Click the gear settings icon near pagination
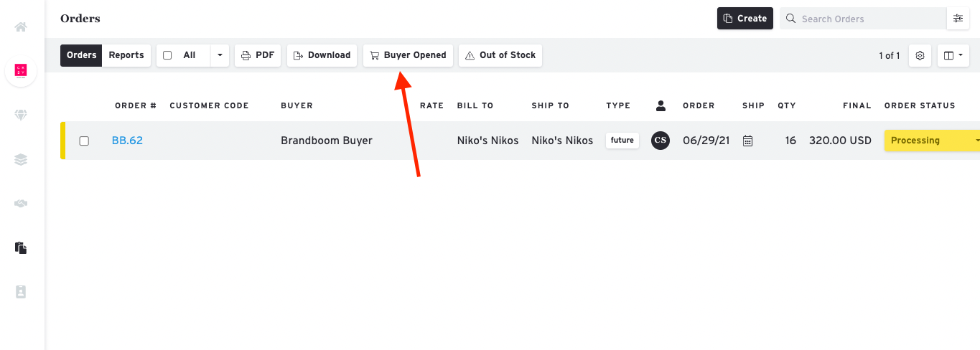 pyautogui.click(x=920, y=55)
